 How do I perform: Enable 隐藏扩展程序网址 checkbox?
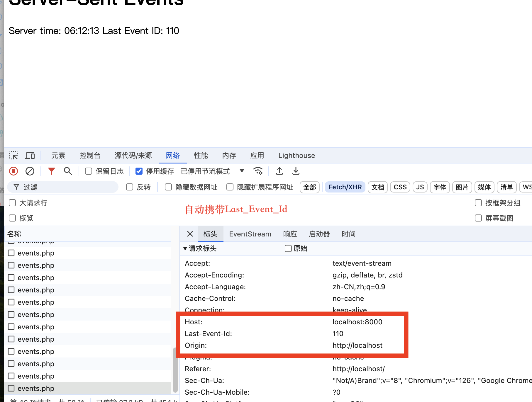(x=230, y=187)
